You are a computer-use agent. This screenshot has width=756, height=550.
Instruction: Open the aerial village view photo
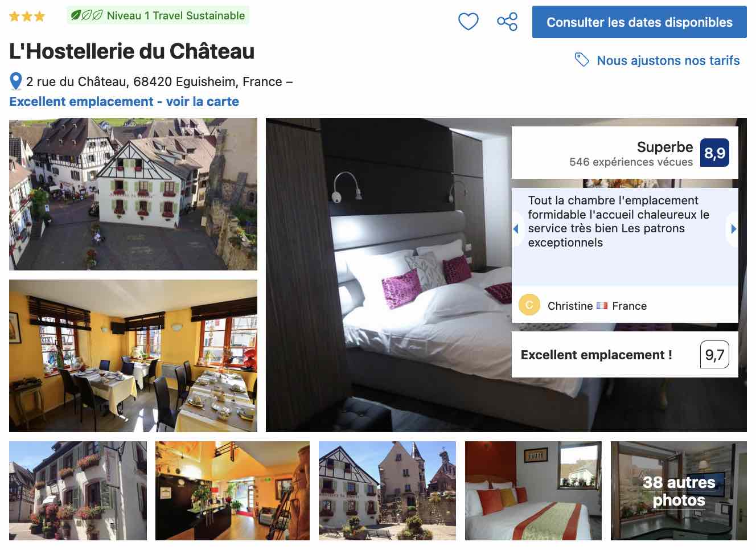point(133,194)
